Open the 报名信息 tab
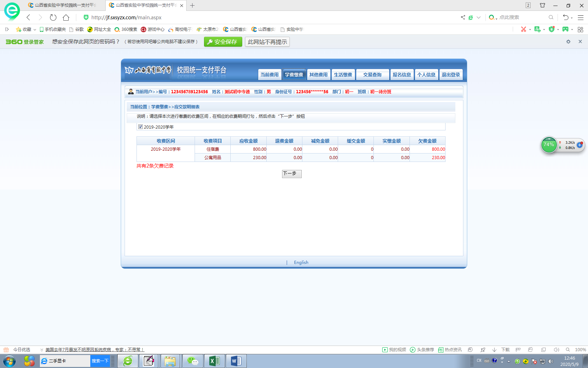588x368 pixels. (x=402, y=75)
